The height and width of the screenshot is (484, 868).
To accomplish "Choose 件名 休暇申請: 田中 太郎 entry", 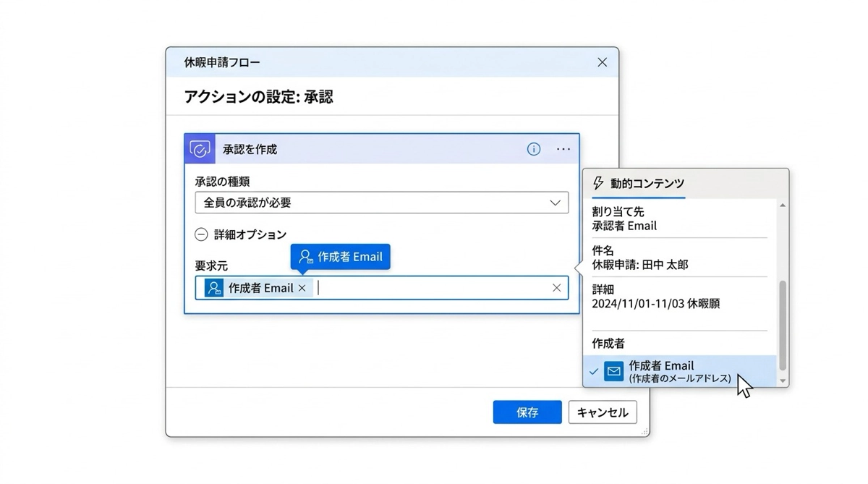I will (x=640, y=258).
